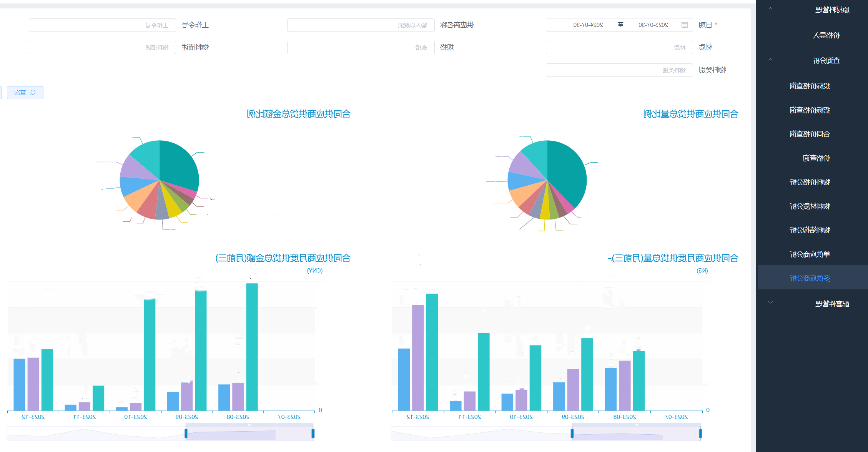Select the 物料类别 field
This screenshot has width=868, height=452.
[619, 70]
